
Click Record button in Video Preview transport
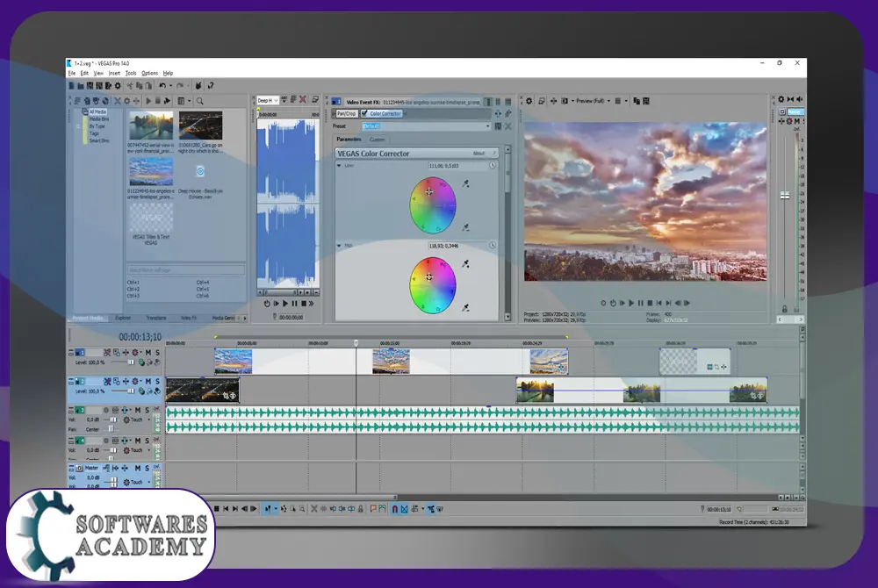tap(603, 304)
